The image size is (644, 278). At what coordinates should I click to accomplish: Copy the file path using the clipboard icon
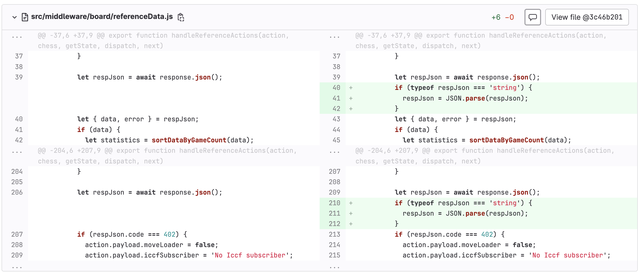coord(181,17)
